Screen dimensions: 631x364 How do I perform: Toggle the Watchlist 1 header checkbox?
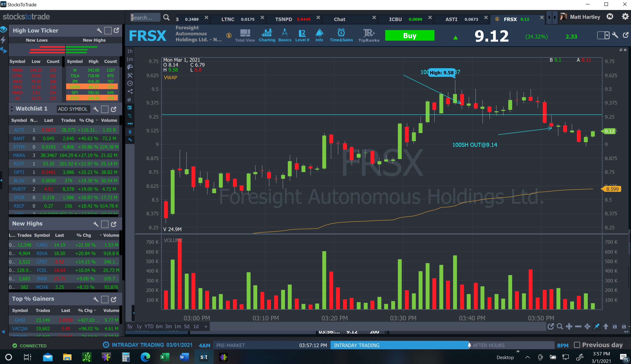point(104,109)
